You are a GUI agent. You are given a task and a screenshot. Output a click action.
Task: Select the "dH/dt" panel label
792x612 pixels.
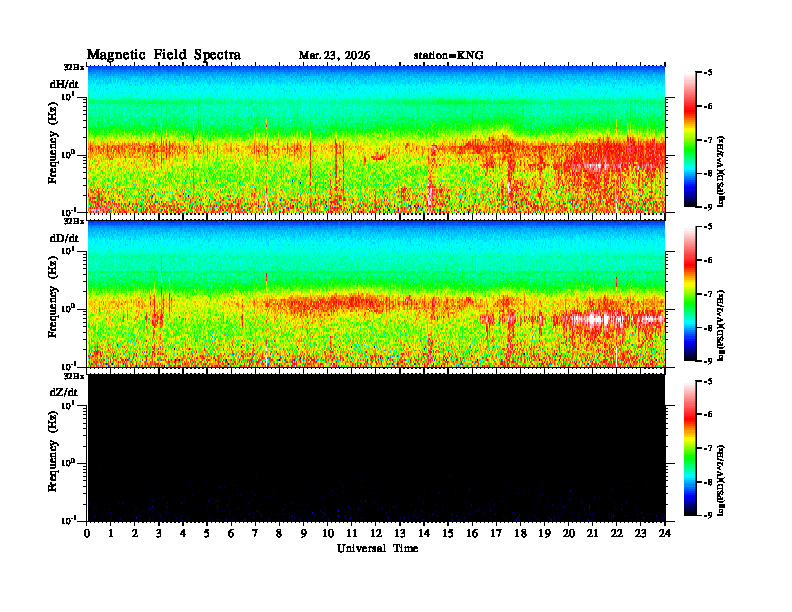(x=64, y=84)
